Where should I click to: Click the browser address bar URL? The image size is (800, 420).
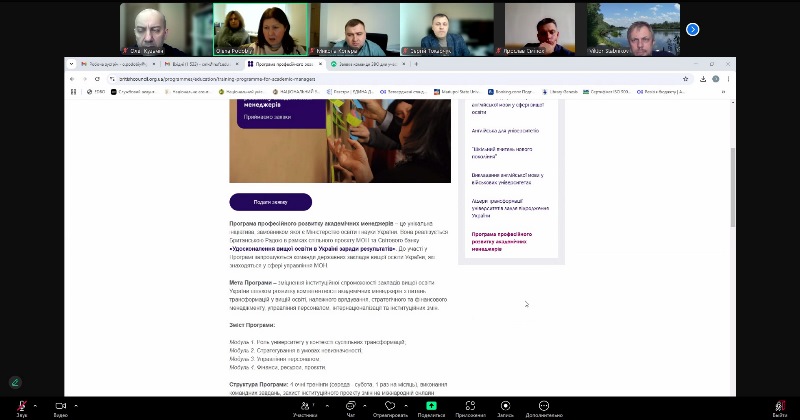click(x=217, y=79)
